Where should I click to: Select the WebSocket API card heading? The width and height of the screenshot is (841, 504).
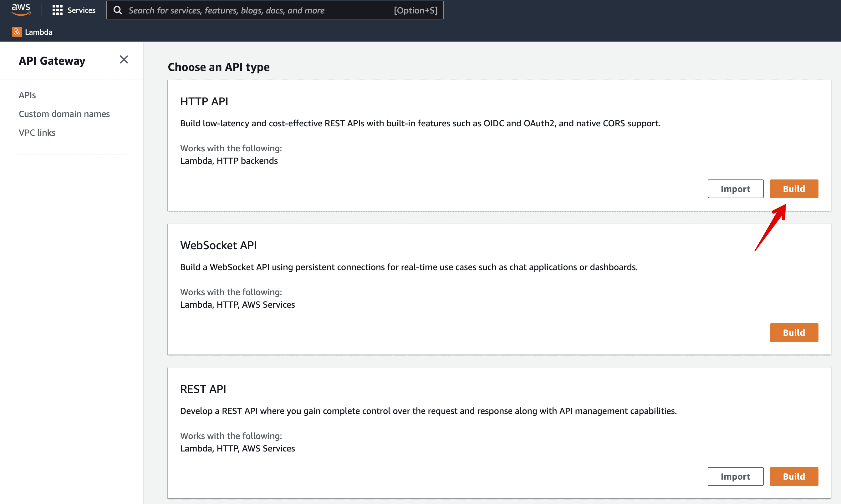pyautogui.click(x=218, y=245)
